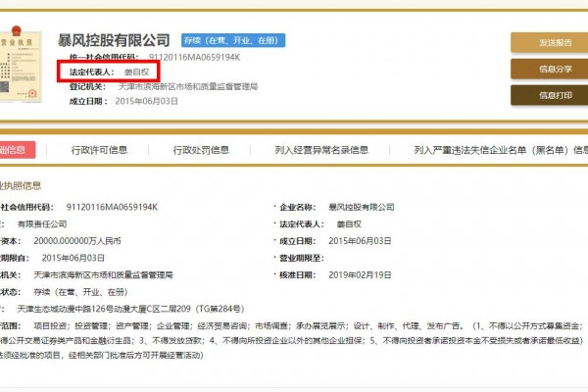Click the company title 暴风控股有限公司
Viewport: 588px width, 392px height.
point(114,40)
